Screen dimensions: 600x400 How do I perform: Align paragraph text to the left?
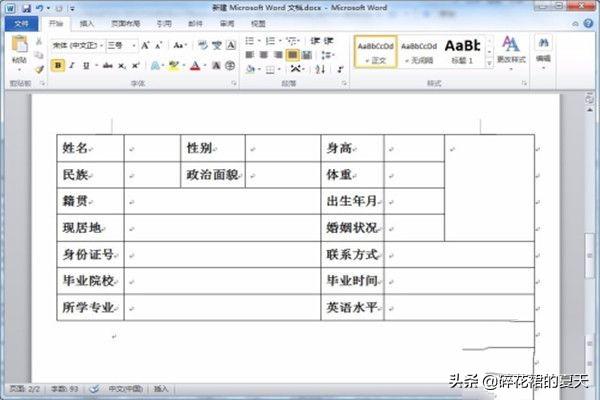[249, 55]
